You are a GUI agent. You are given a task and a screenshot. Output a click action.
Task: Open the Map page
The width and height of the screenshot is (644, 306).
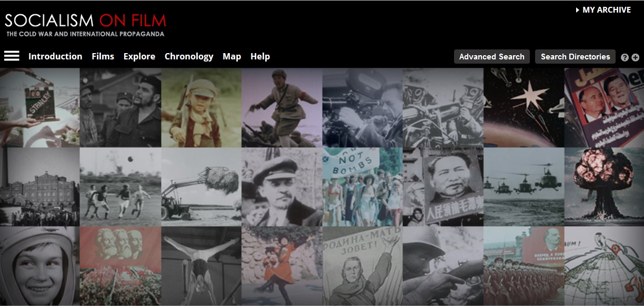(232, 56)
